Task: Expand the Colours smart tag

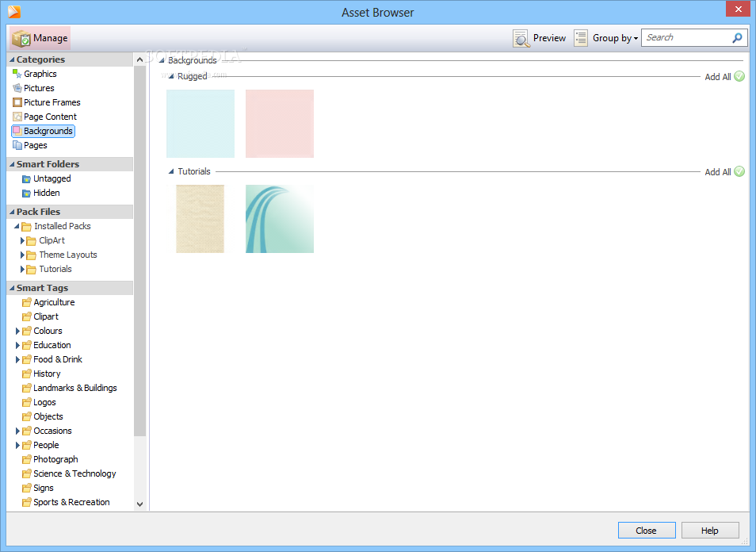Action: point(18,331)
